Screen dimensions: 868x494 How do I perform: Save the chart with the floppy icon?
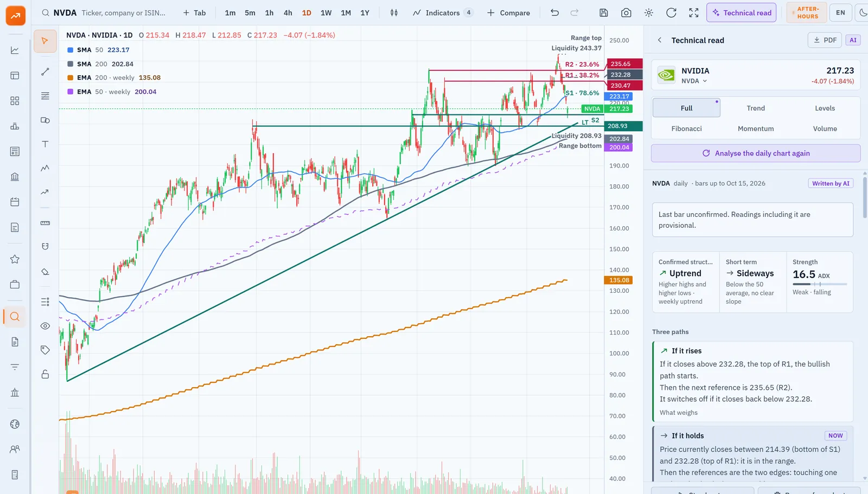point(603,12)
